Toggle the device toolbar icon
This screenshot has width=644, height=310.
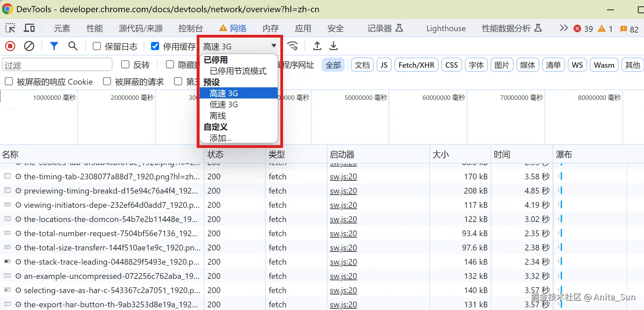tap(29, 28)
